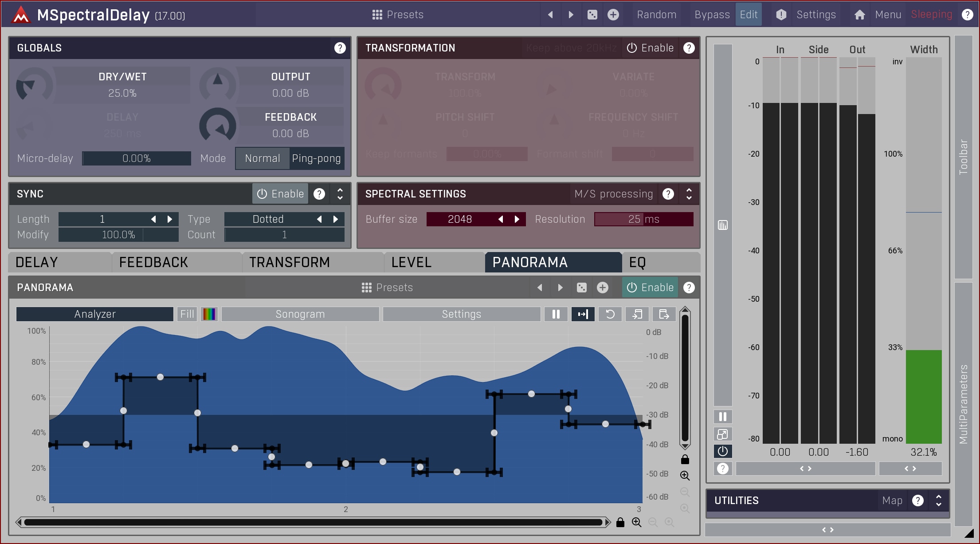Click the zoom-in magnifier beside horizontal scrollbar
This screenshot has height=544, width=980.
point(636,522)
